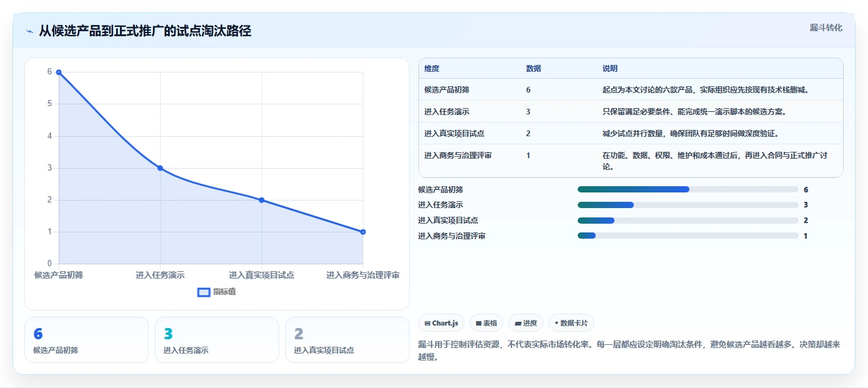868x388 pixels.
Task: Click the 候选产品初筛 progress row label
Action: tap(440, 189)
